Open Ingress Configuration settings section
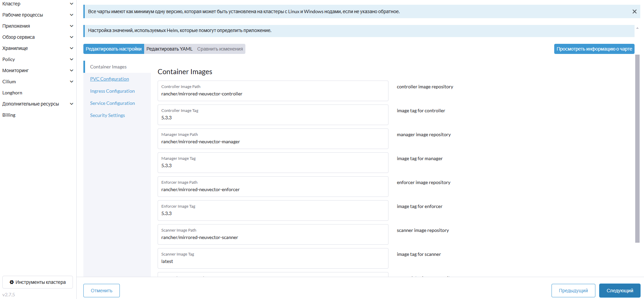 [112, 91]
